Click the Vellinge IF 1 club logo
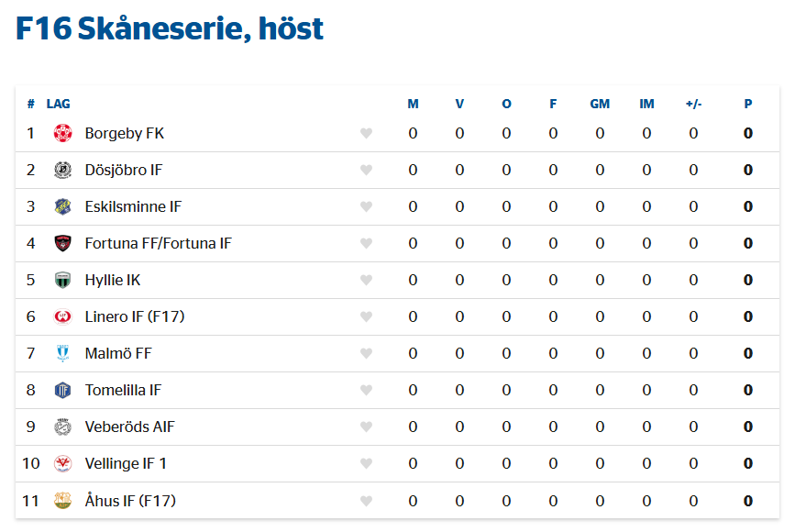 pos(62,463)
